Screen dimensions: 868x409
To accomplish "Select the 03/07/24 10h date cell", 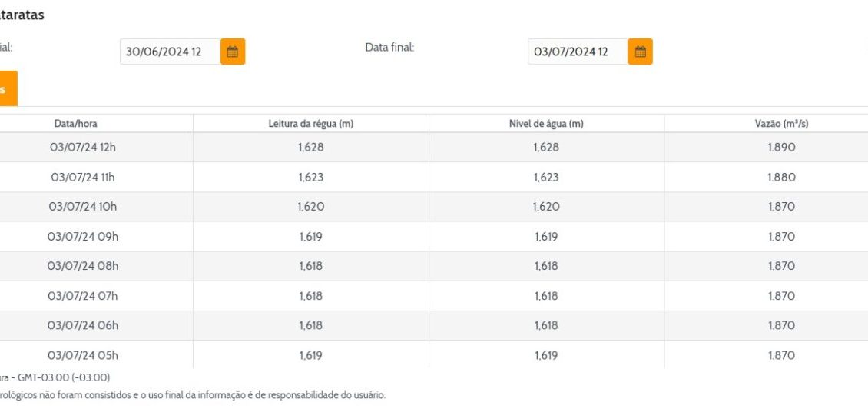I will [x=83, y=207].
